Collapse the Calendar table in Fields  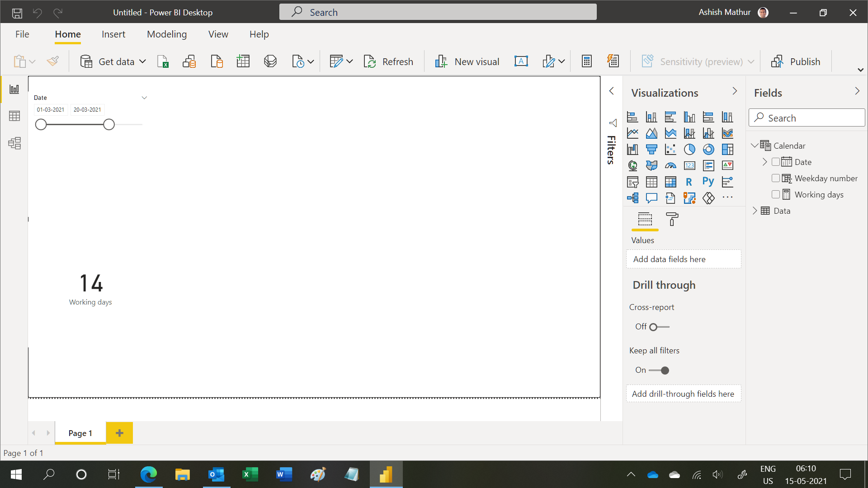click(755, 145)
